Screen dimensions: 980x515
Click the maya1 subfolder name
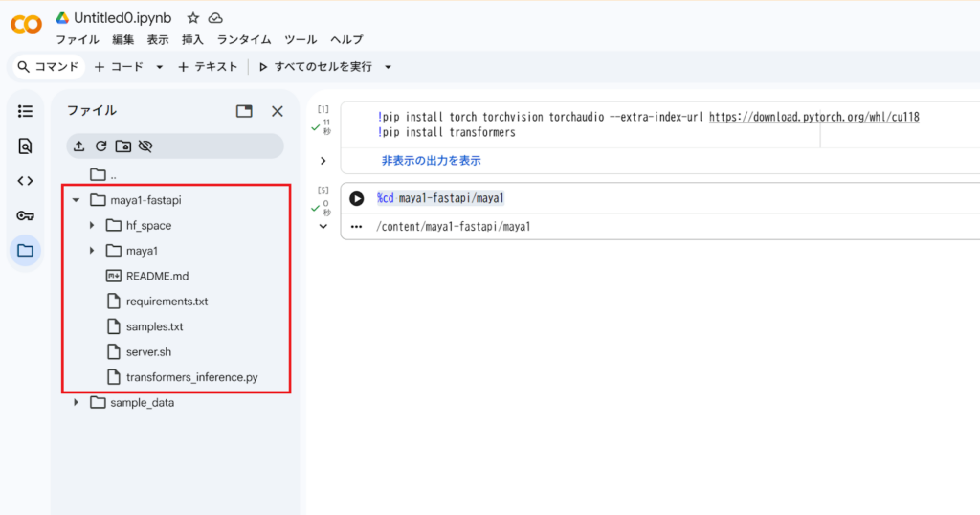pyautogui.click(x=142, y=251)
